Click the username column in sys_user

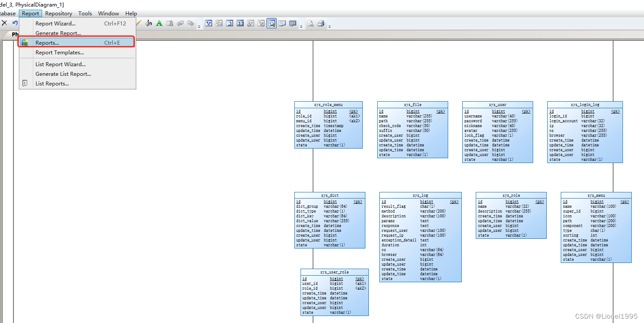(473, 116)
